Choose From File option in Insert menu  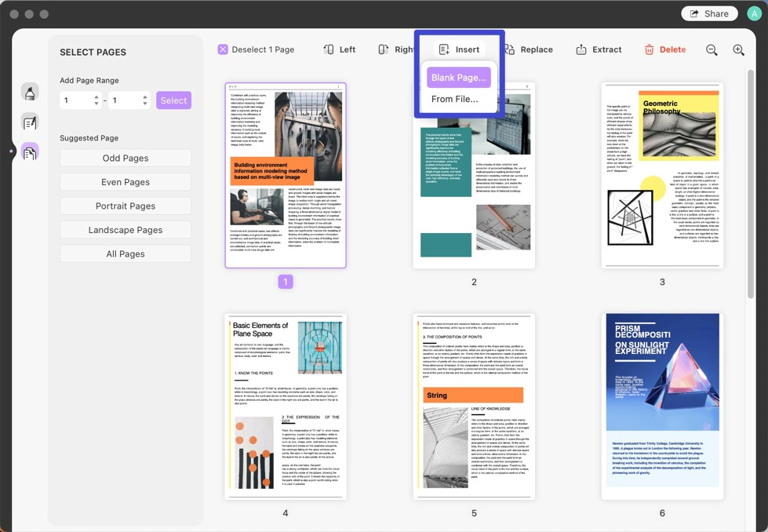point(454,99)
